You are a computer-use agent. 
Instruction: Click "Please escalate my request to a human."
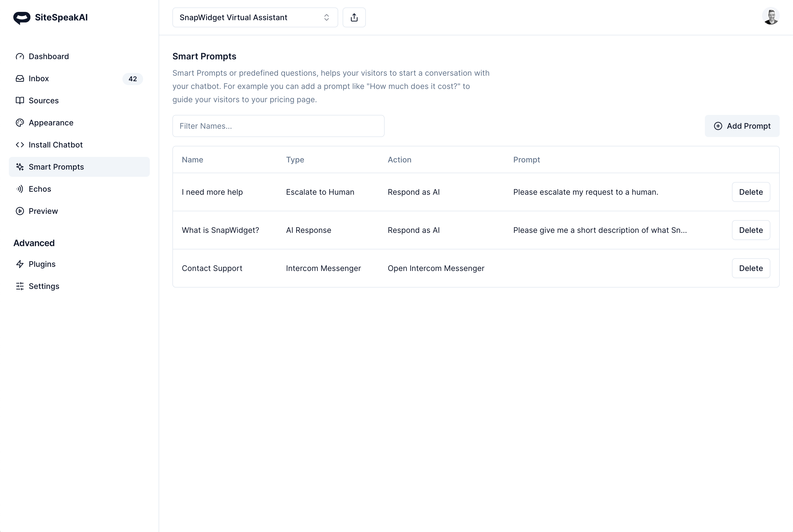[x=586, y=192]
